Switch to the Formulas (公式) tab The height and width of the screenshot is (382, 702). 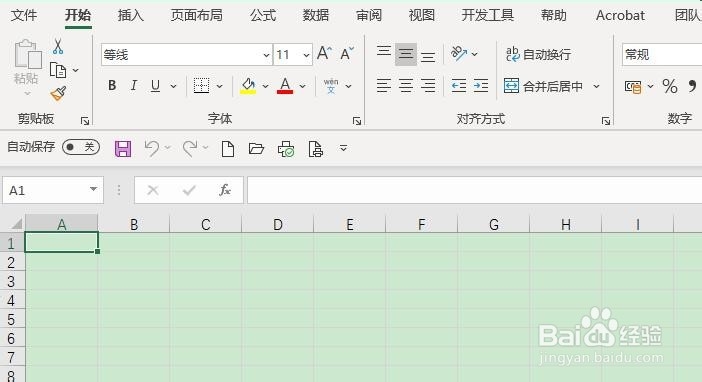(263, 15)
